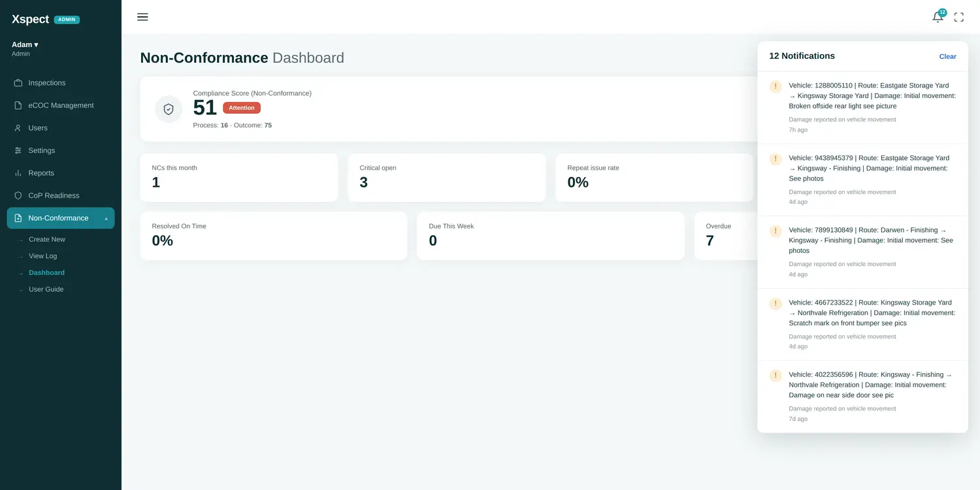Open View Log under Non-Conformance
The height and width of the screenshot is (490, 980).
(x=42, y=256)
